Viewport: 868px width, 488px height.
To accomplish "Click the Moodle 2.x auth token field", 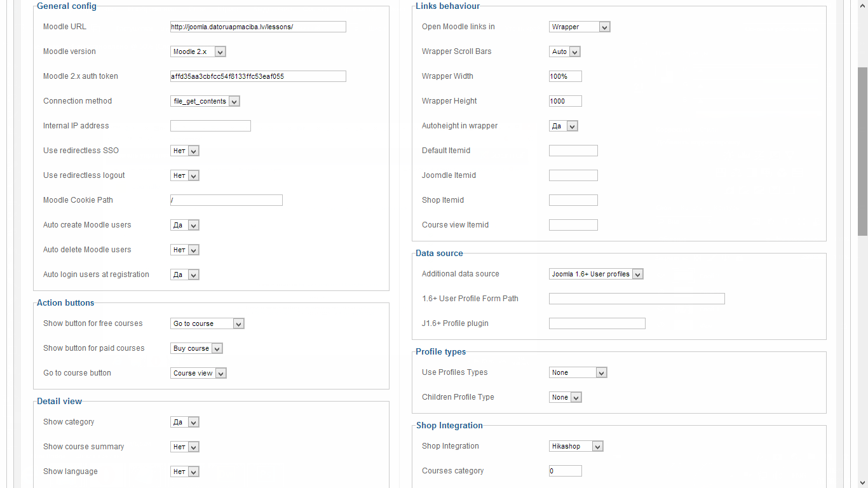I will tap(258, 76).
